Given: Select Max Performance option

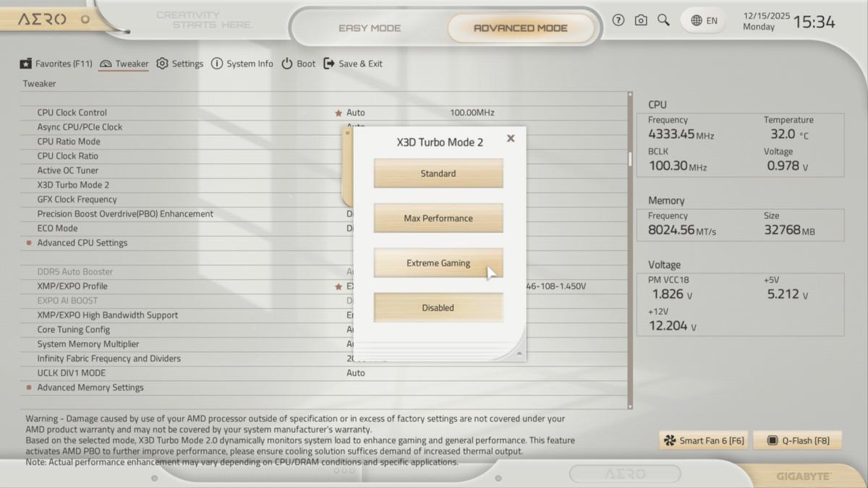Looking at the screenshot, I should pos(438,218).
